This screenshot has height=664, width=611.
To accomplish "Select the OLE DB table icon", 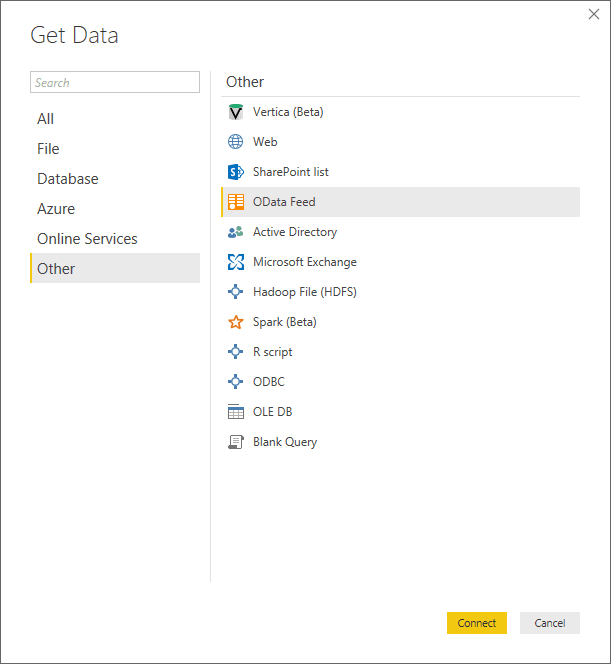I will [x=235, y=412].
